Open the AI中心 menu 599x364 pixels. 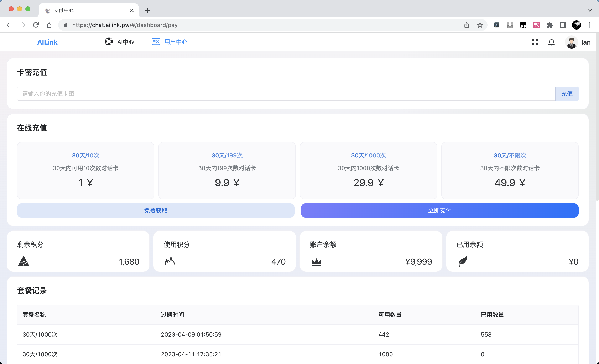click(119, 42)
